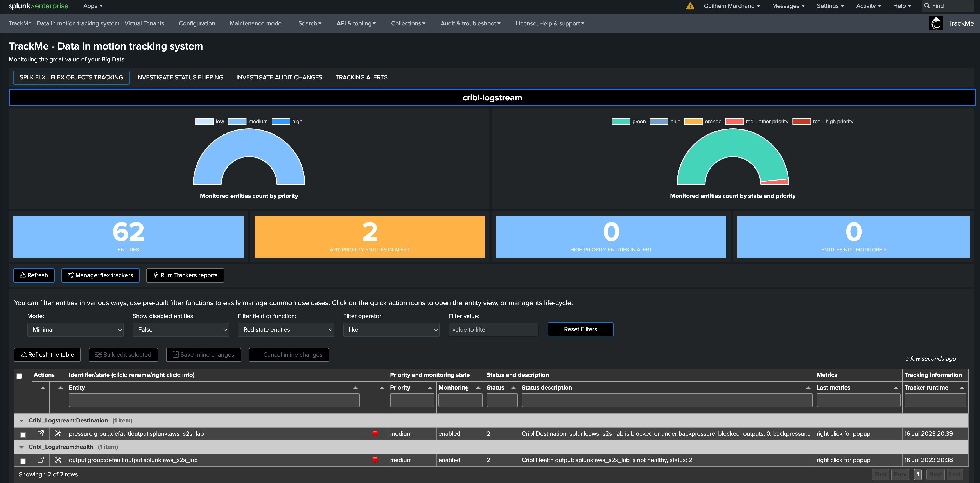
Task: Click the Filter value input field
Action: tap(493, 330)
